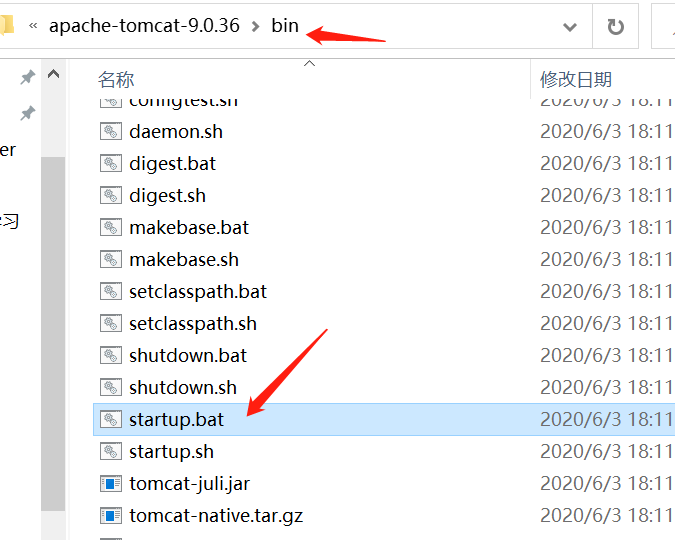Click the makebase.bat file icon
Screen dimensions: 675x540
(x=111, y=227)
